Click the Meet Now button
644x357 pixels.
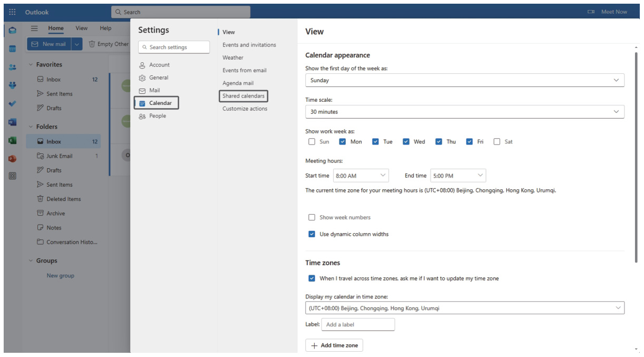coord(608,12)
